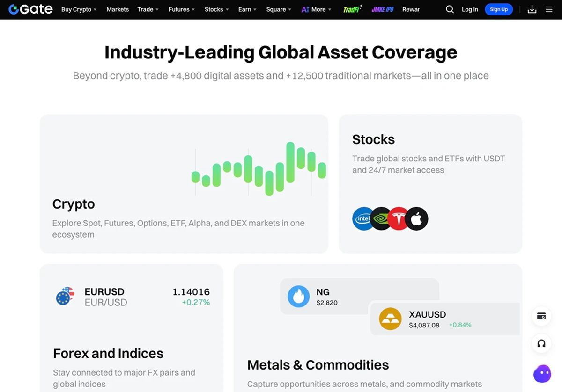Open the search magnifier icon
Screen dimensions: 562x392
click(x=450, y=9)
